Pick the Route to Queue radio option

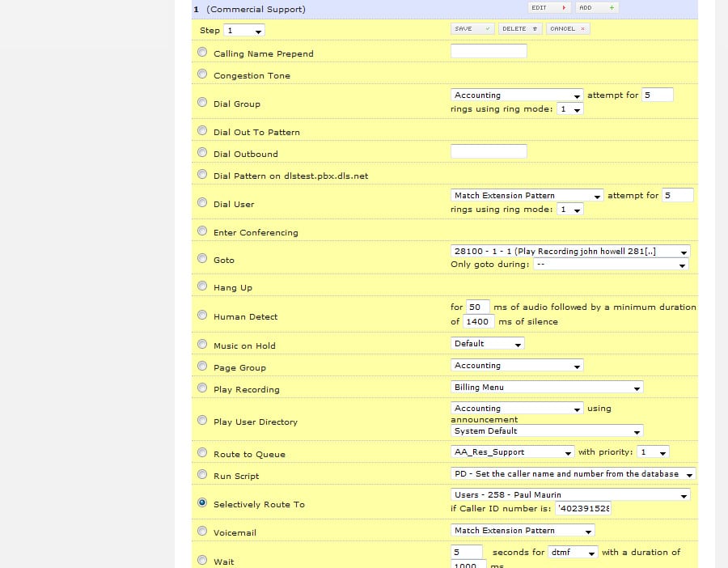pos(202,453)
